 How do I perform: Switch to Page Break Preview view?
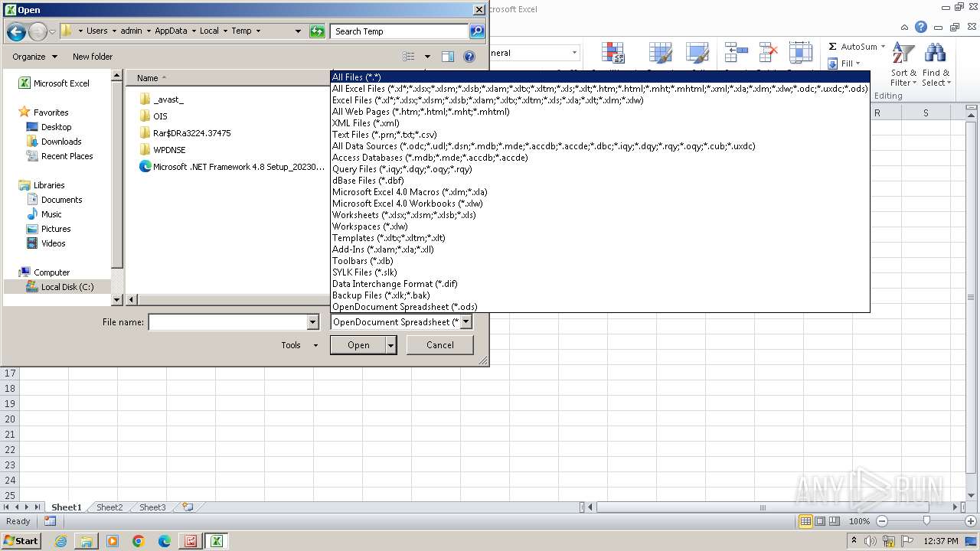(835, 521)
